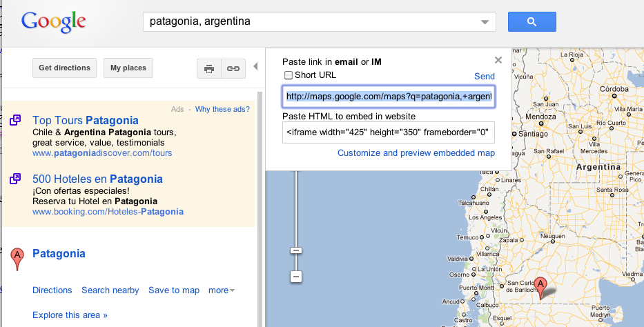Expand the "more" options dropdown
The image size is (644, 327).
click(x=222, y=290)
